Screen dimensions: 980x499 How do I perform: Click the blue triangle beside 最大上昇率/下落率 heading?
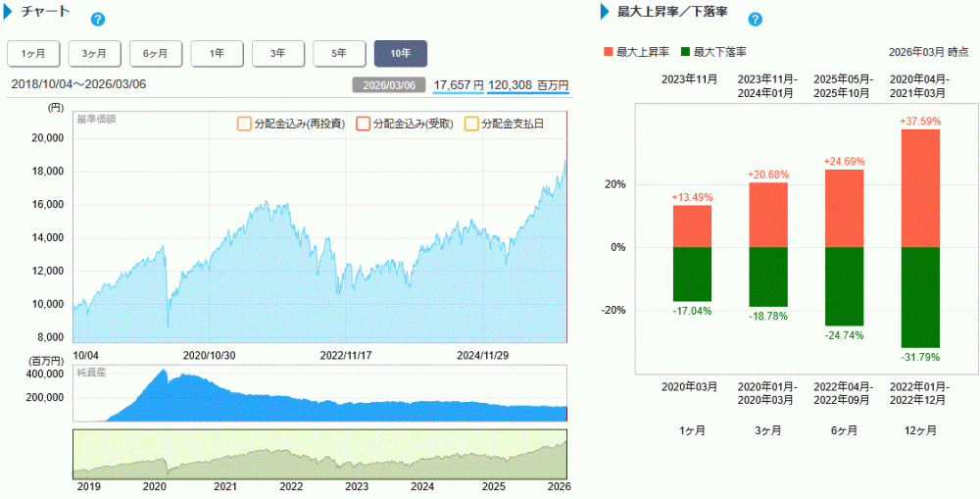point(606,12)
